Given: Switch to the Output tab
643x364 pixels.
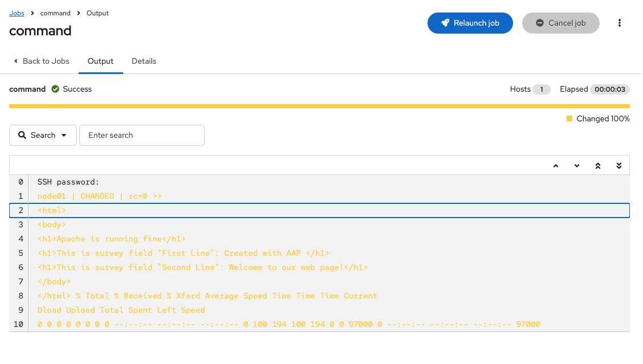Looking at the screenshot, I should (100, 61).
